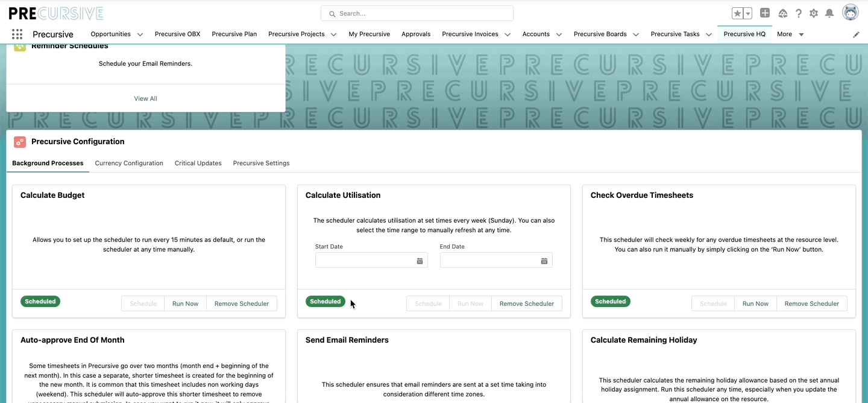
Task: Open the More navigation dropdown
Action: [x=791, y=34]
